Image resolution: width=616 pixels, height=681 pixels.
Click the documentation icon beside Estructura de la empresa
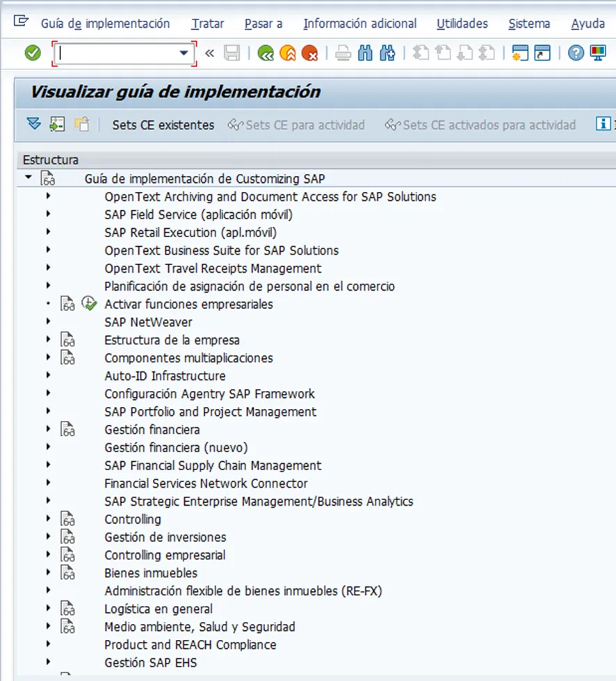pos(67,339)
